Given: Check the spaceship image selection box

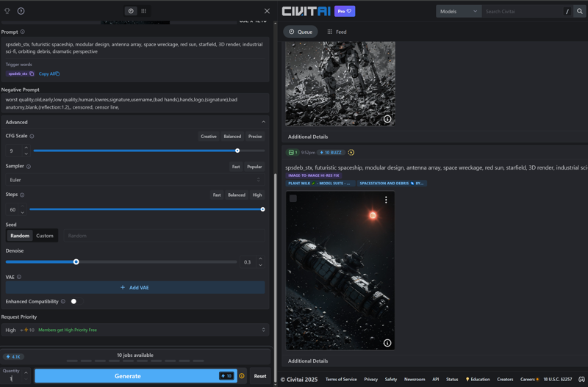Looking at the screenshot, I should pos(293,199).
